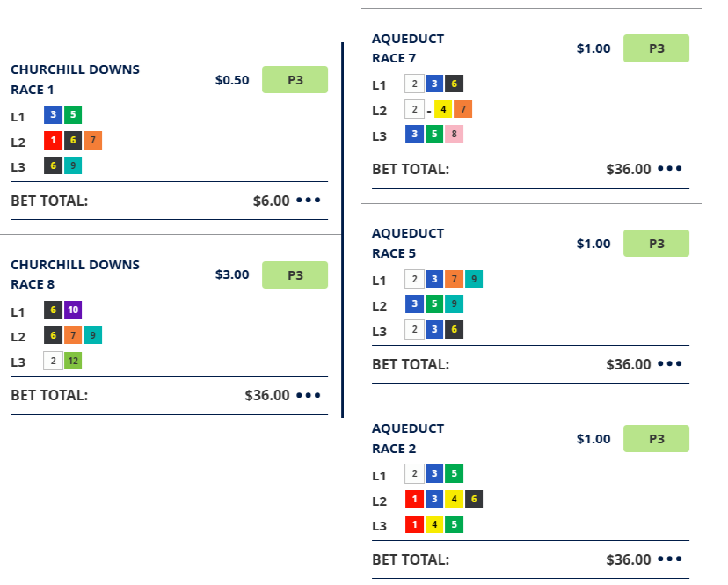This screenshot has height=585, width=728.
Task: Open options menu for Churchill Downs Race 8
Action: (309, 395)
